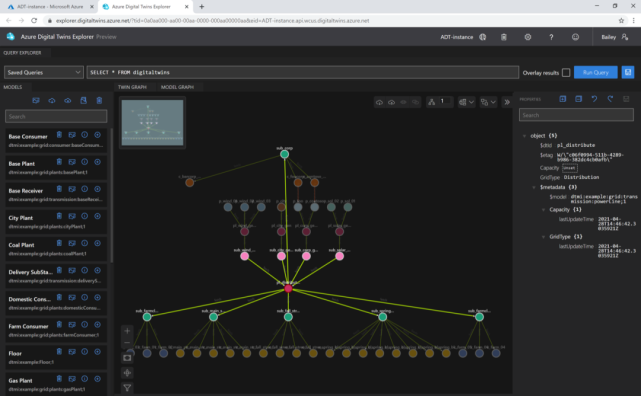Create a twin from City Plant model

[98, 216]
